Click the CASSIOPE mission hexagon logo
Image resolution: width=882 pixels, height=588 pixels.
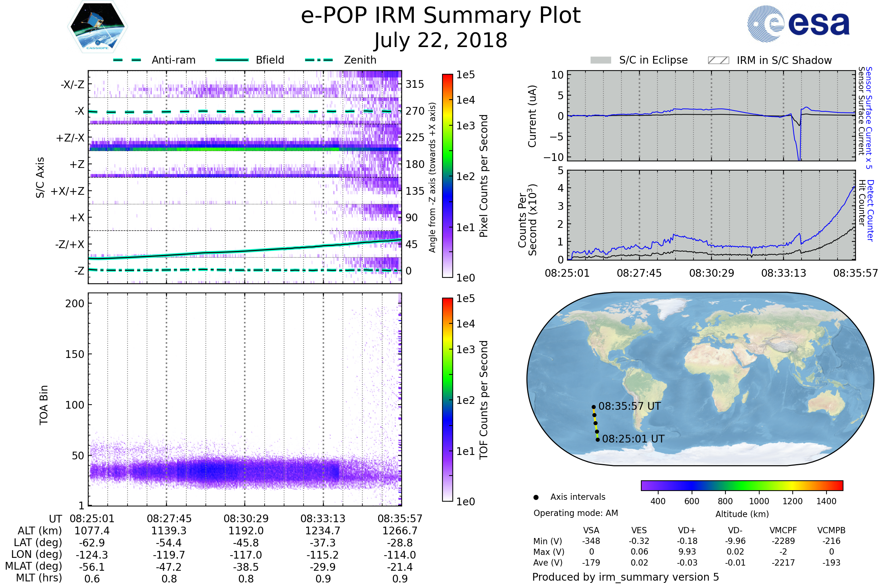(x=97, y=27)
